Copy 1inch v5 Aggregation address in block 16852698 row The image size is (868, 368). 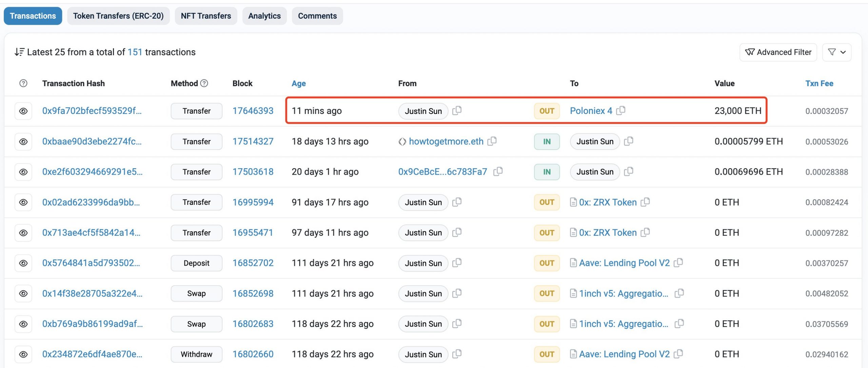click(x=679, y=293)
